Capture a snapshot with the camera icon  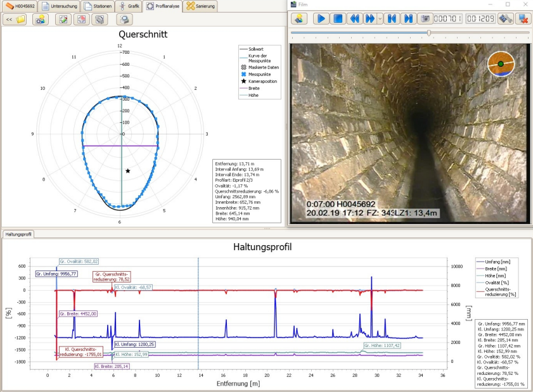tap(425, 18)
